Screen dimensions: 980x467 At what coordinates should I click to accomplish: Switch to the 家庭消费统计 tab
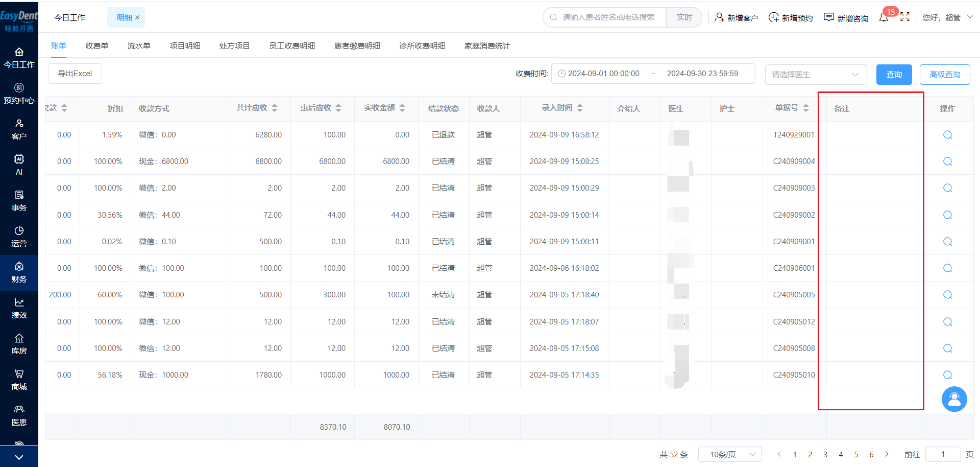click(487, 46)
